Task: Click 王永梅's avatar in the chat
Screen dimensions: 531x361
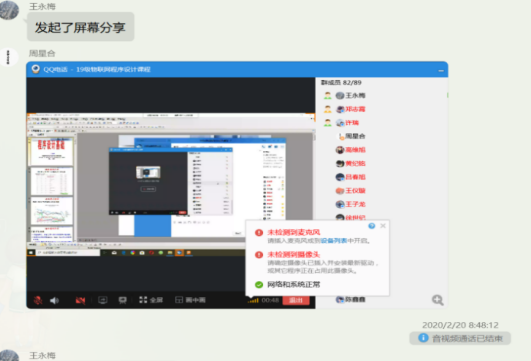Action: 9,9
